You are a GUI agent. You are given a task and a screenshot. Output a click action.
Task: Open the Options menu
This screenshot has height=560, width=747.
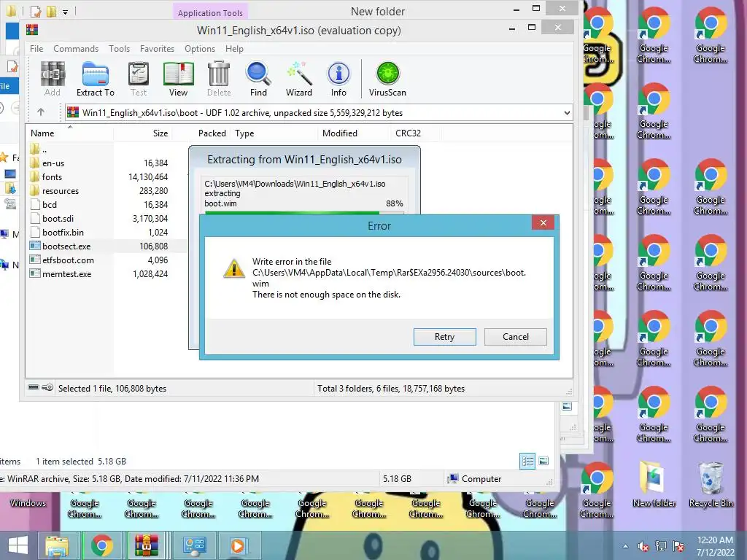[x=200, y=49]
